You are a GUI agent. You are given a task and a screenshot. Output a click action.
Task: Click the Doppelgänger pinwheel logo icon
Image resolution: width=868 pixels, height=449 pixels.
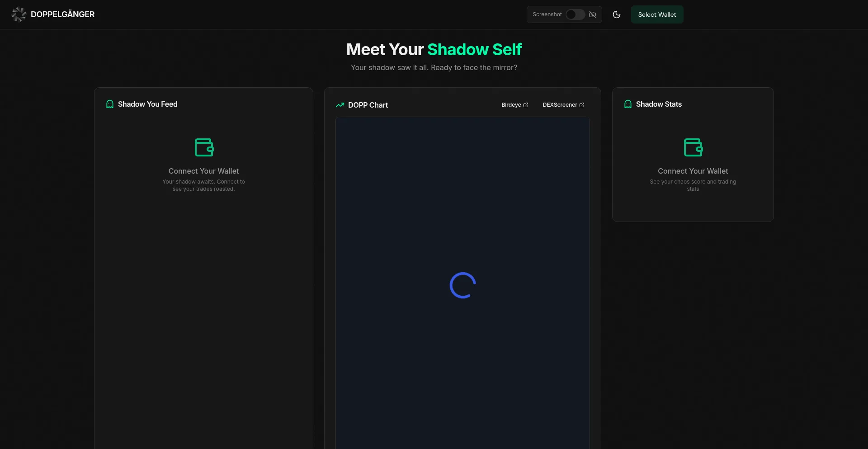point(19,14)
